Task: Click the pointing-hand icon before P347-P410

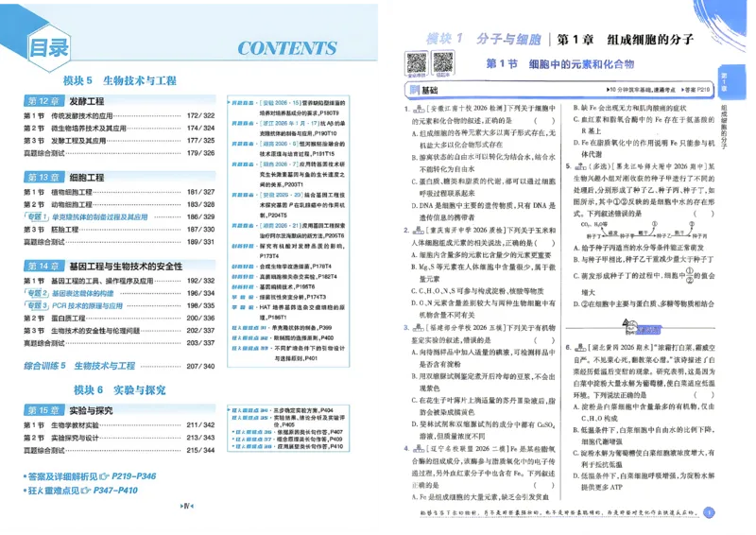Action: (86, 491)
